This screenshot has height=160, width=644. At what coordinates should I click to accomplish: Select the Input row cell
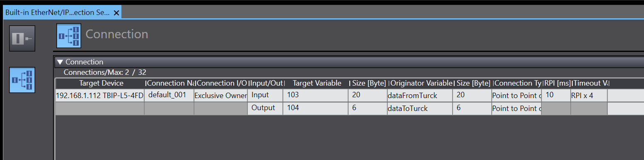click(x=265, y=96)
